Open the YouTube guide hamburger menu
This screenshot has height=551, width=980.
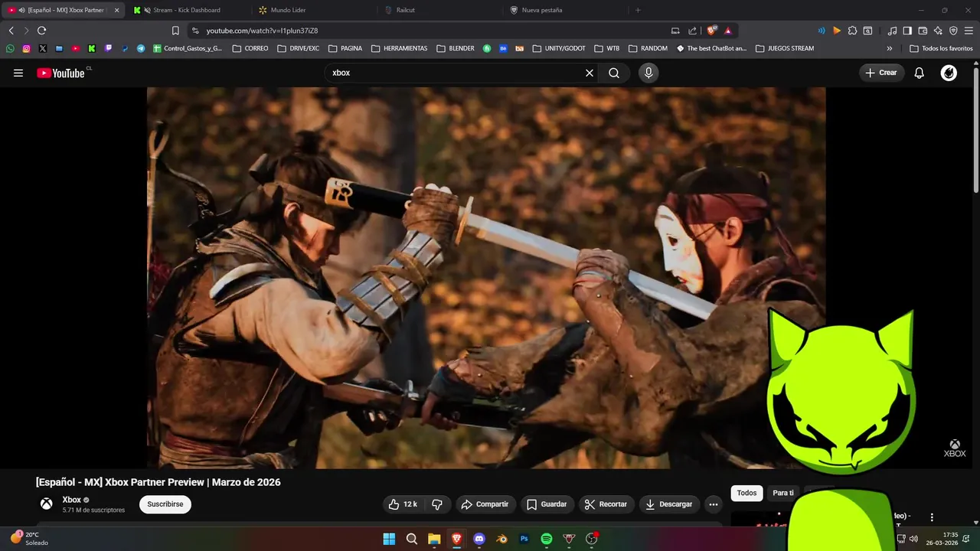tap(18, 73)
